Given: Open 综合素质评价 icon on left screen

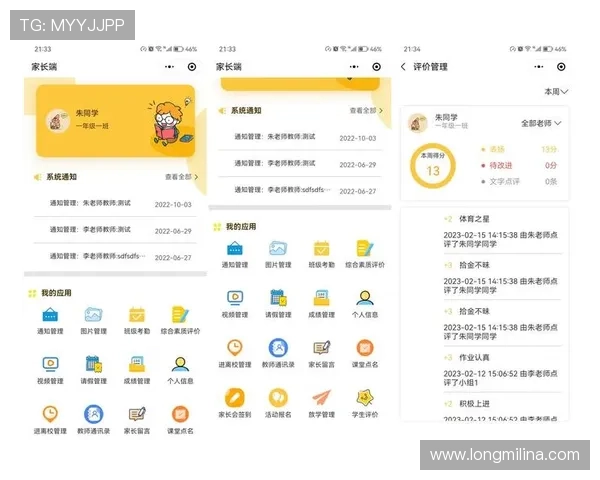Looking at the screenshot, I should pyautogui.click(x=180, y=315).
